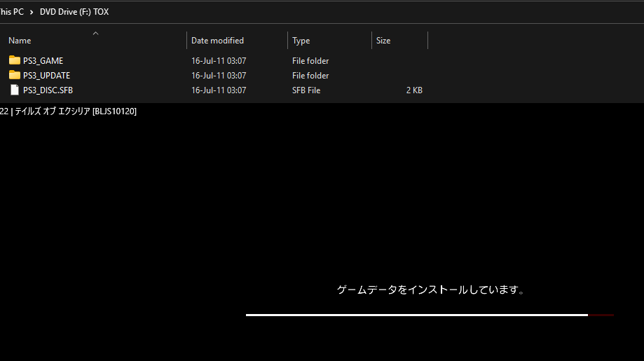Click the SFB File type cell

point(306,90)
